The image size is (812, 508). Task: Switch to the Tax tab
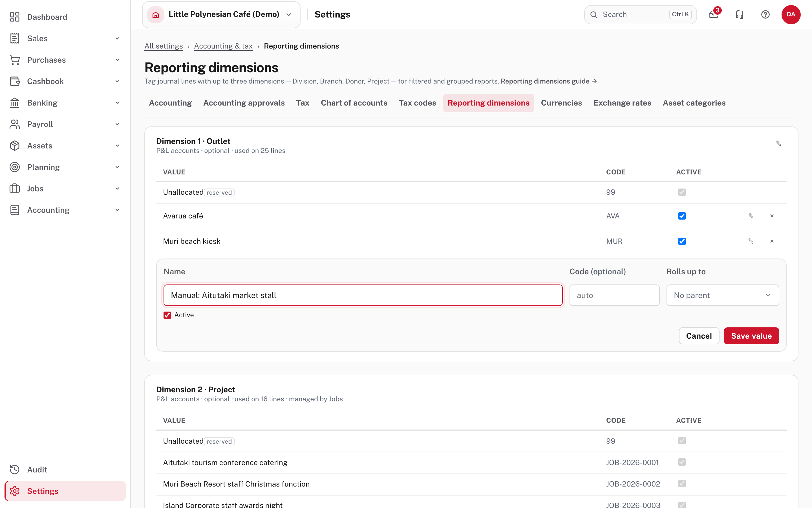pos(303,103)
